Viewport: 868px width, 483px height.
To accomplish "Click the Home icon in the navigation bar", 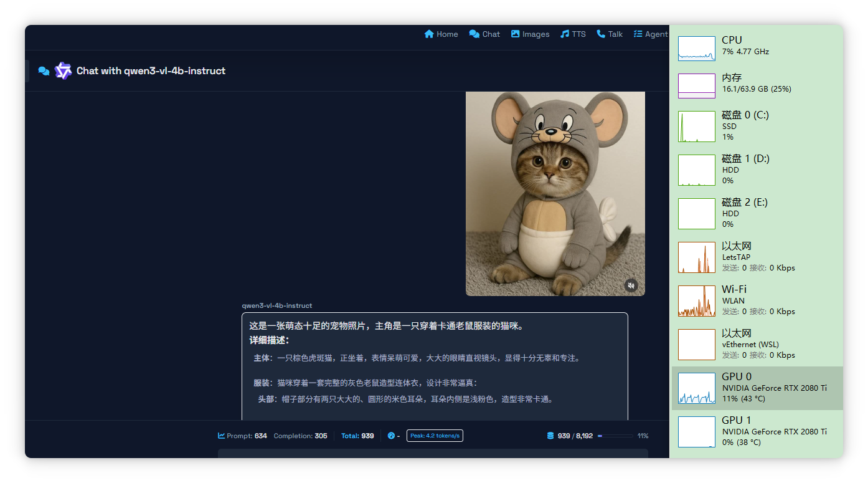I will (428, 34).
